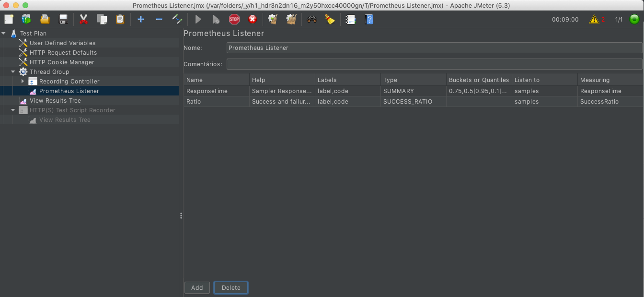Expand the Recording Controller node
This screenshot has width=644, height=297.
[23, 82]
